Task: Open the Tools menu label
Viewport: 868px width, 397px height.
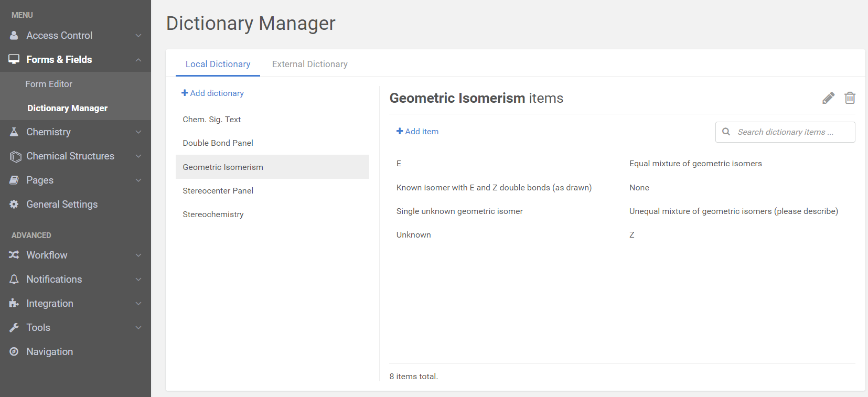Action: point(38,327)
